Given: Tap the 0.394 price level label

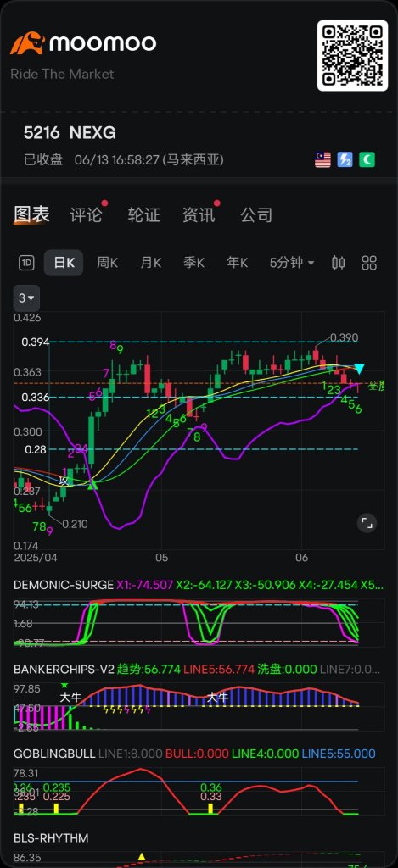Looking at the screenshot, I should click(36, 342).
